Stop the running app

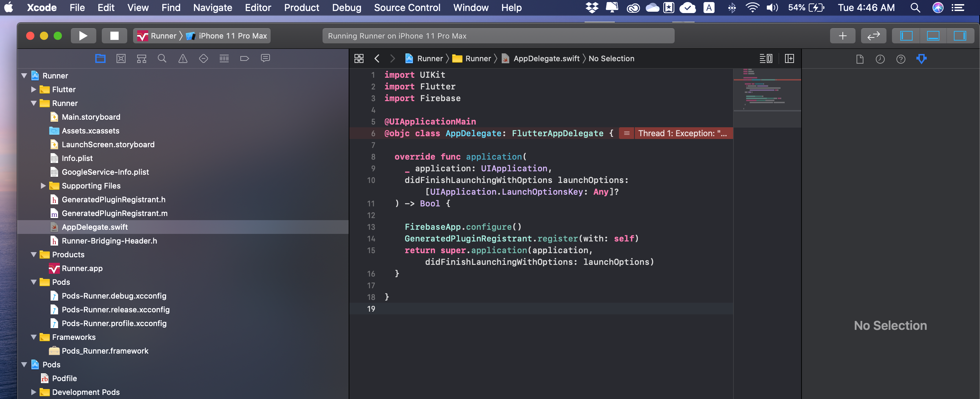point(114,36)
